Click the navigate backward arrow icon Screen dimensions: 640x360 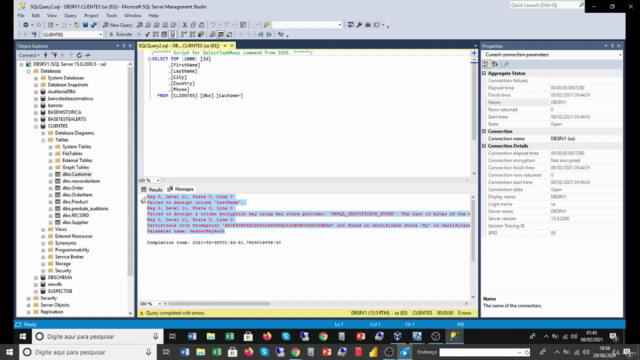coord(25,25)
